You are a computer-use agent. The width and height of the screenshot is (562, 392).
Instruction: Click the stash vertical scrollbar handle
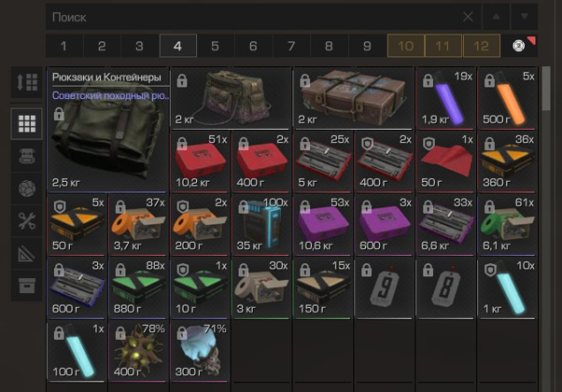coord(546,88)
